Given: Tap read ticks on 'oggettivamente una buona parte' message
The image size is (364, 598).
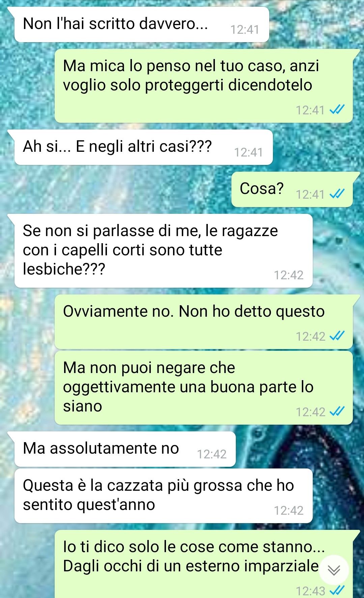Looking at the screenshot, I should [x=337, y=411].
